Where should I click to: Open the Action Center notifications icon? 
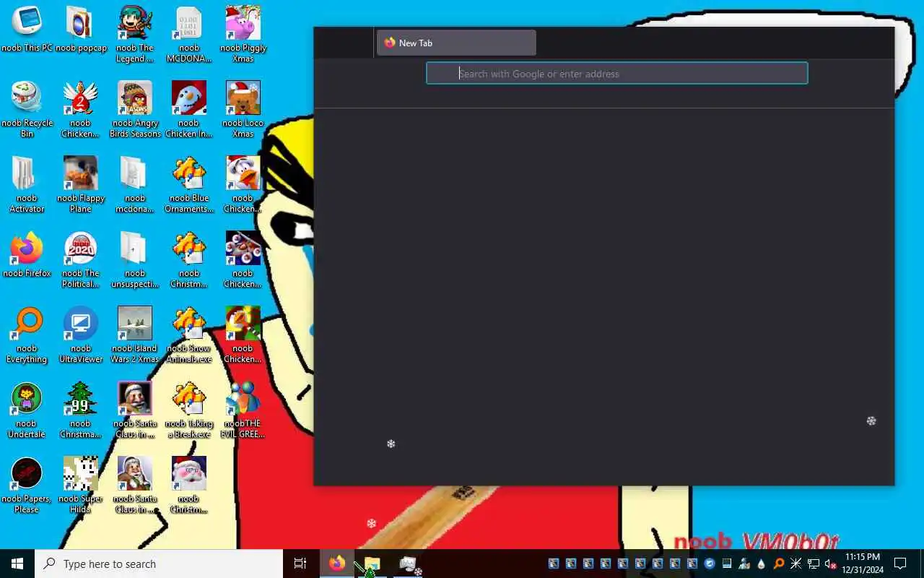pos(900,564)
